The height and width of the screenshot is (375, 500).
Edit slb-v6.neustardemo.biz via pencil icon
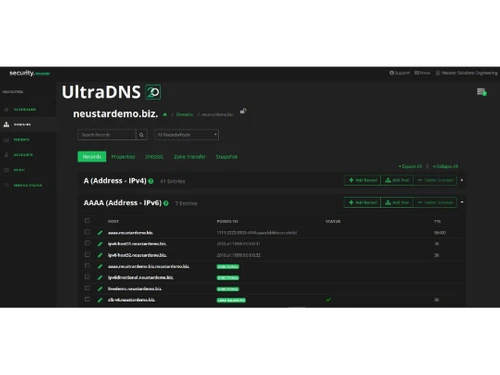(100, 300)
